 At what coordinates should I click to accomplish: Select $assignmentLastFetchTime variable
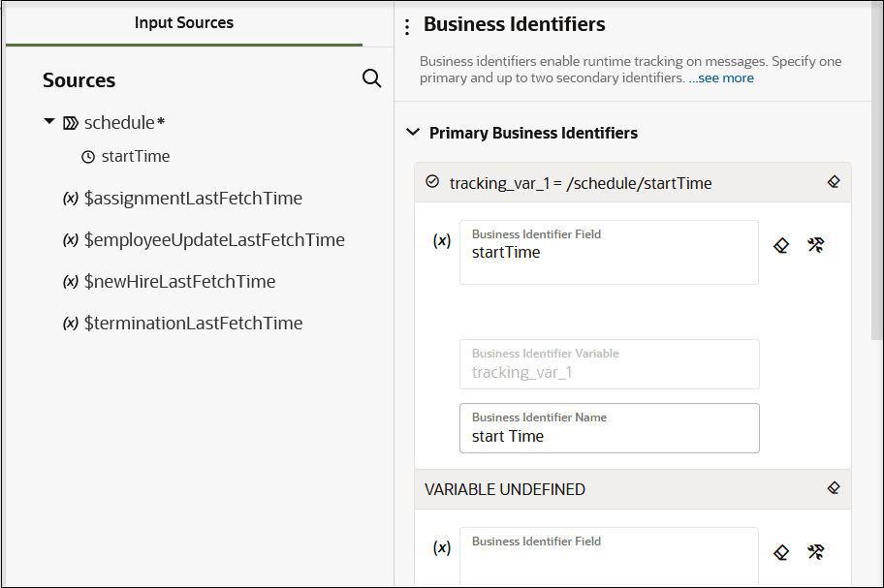[193, 198]
